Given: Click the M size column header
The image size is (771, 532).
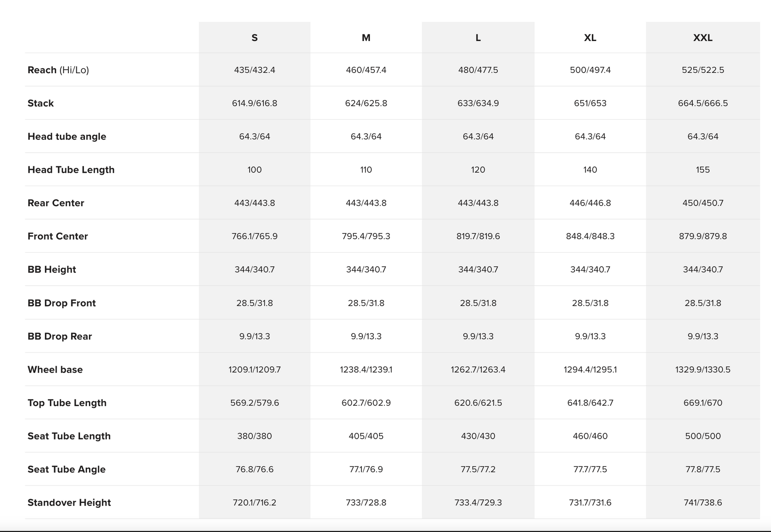Looking at the screenshot, I should [x=366, y=38].
